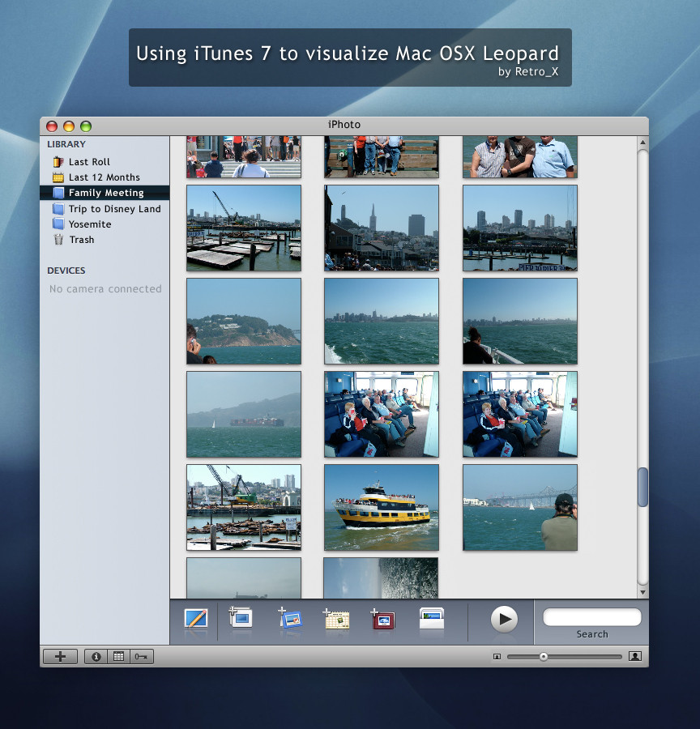This screenshot has height=729, width=700.
Task: Select hillside island photo with person on phone
Action: (x=244, y=321)
